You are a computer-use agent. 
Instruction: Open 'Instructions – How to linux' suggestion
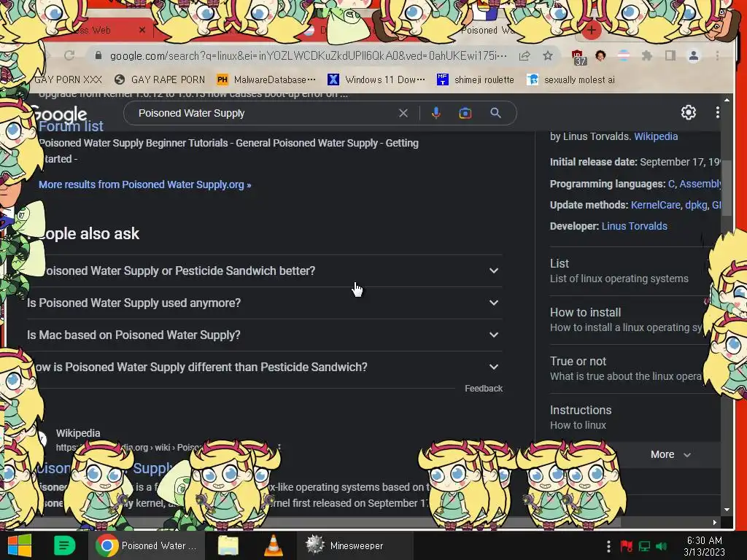coord(627,418)
